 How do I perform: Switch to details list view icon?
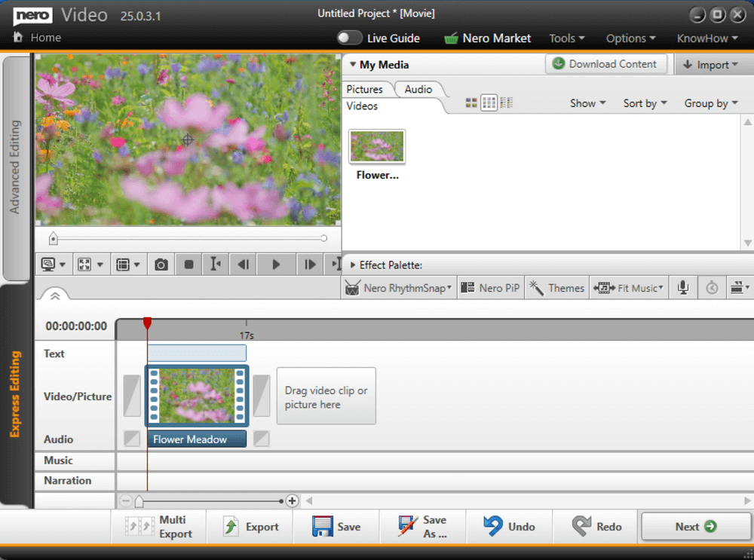point(507,103)
